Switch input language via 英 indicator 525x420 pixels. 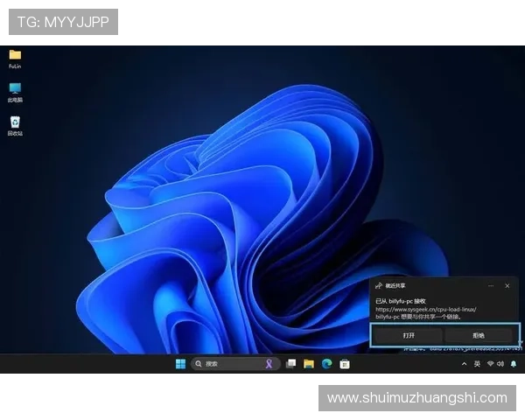(477, 364)
